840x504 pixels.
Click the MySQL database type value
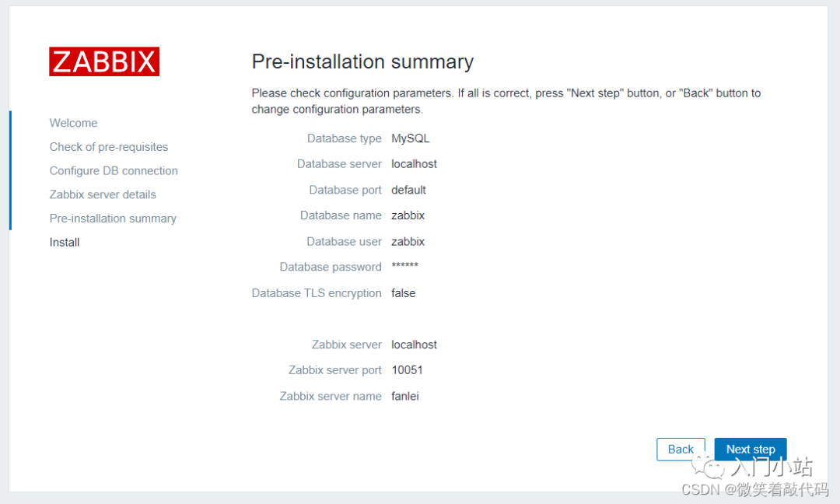[x=411, y=138]
